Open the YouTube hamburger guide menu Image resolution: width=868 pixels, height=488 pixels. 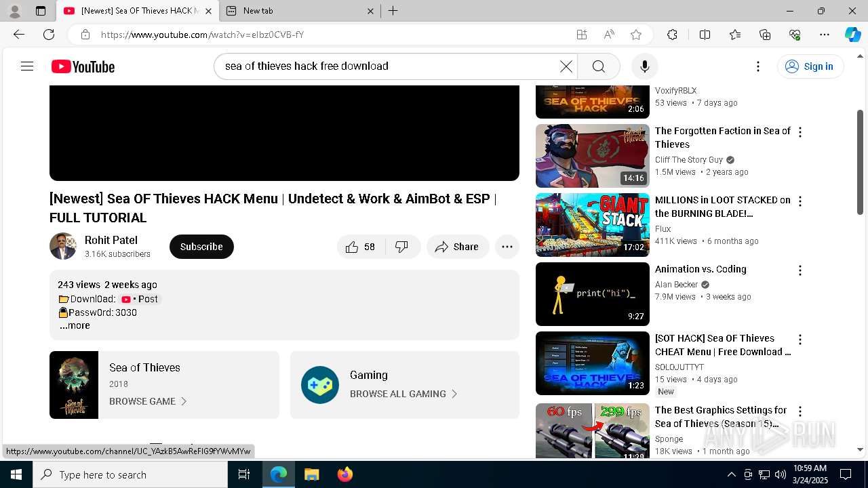coord(27,66)
